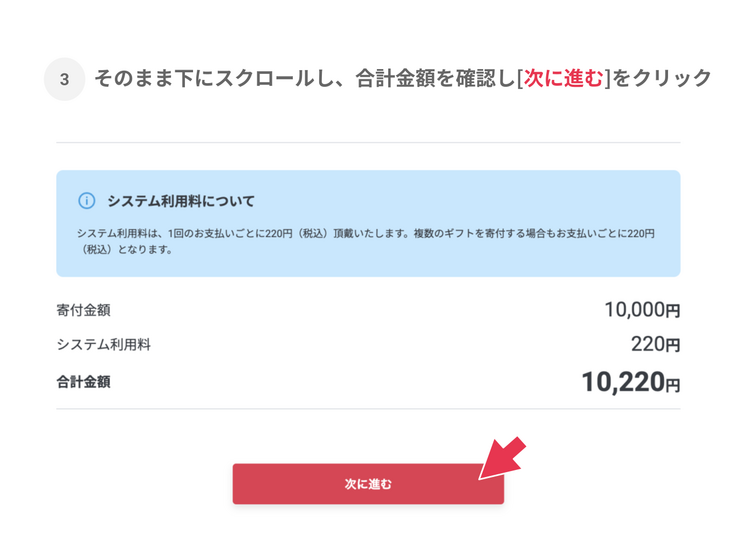The image size is (736, 552).
Task: Click the red arrow pointer graphic
Action: tap(502, 458)
